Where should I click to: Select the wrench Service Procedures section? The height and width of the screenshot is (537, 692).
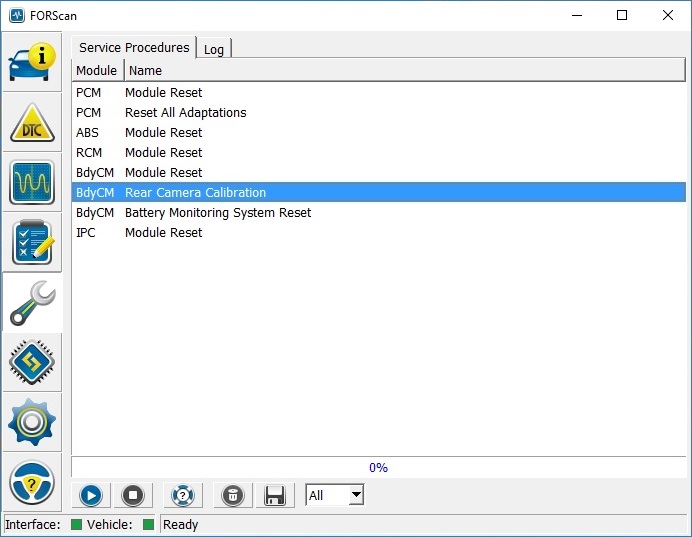[x=32, y=303]
